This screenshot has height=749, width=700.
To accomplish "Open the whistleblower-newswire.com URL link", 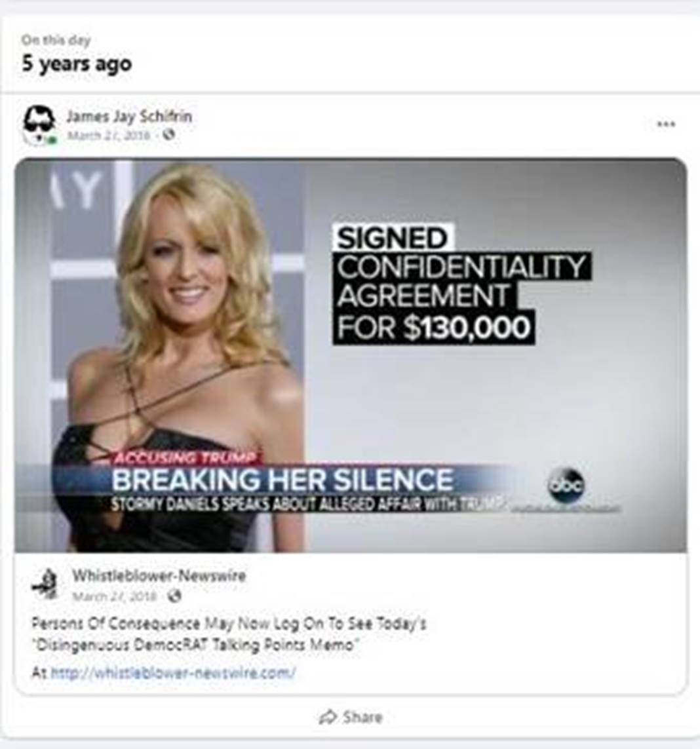I will 173,672.
